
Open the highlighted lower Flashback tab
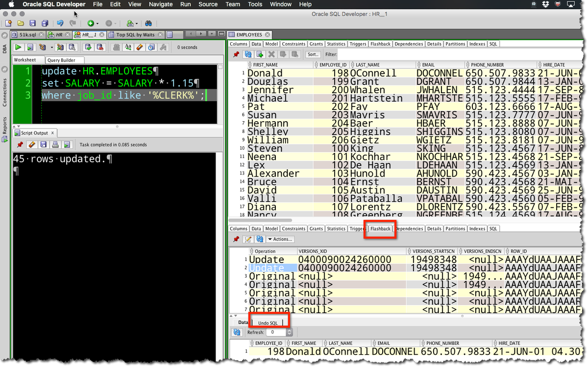[x=380, y=229]
